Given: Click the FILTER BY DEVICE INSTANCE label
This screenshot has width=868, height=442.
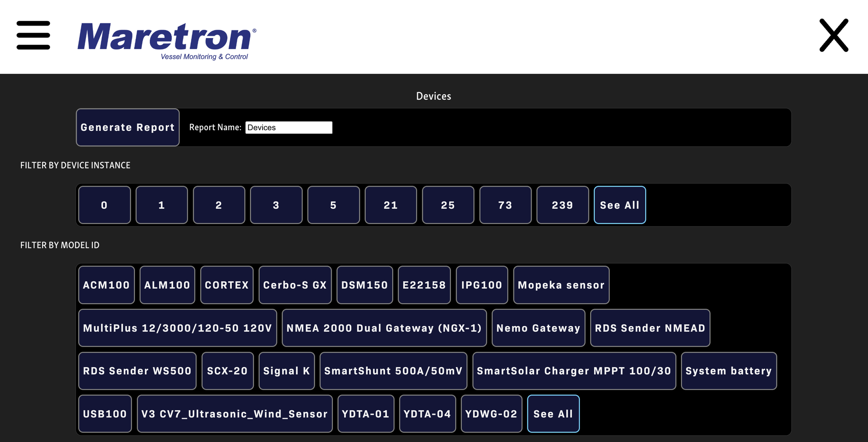Looking at the screenshot, I should pos(76,165).
